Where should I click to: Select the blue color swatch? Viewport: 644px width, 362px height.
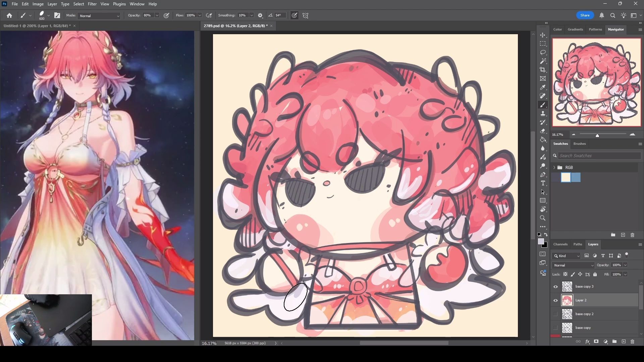tap(576, 178)
